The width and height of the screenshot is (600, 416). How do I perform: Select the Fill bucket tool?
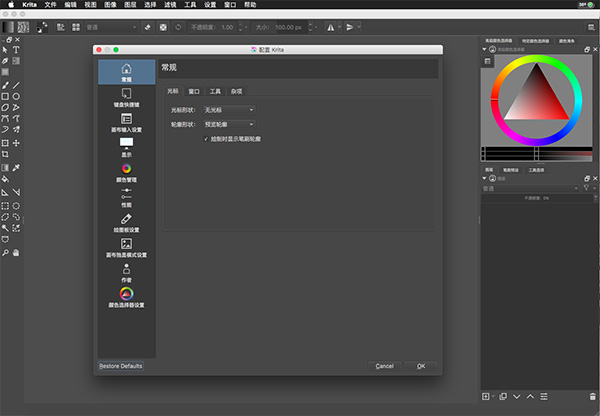click(5, 179)
